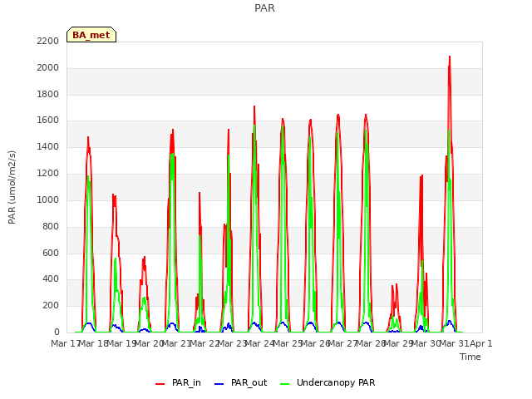Click the 2200 y-axis label
532x399 pixels.
48,41
